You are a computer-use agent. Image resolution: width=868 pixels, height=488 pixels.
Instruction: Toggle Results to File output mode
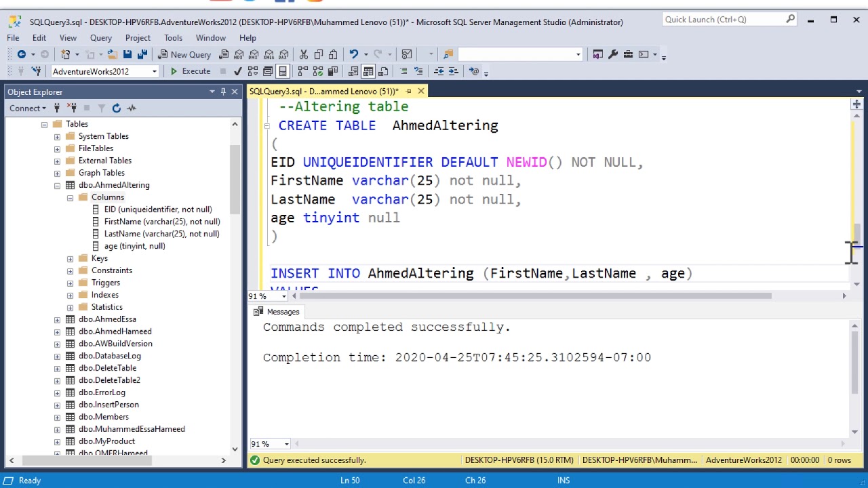[x=383, y=71]
